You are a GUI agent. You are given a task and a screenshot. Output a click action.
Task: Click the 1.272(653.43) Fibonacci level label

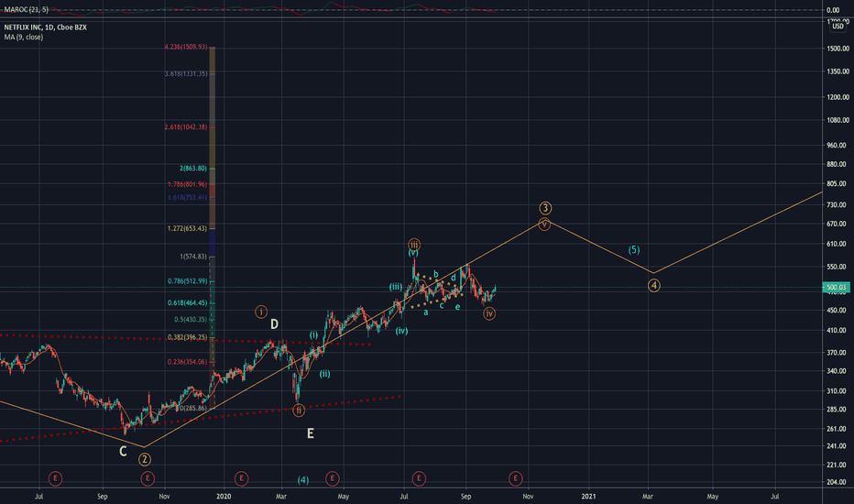[x=187, y=228]
